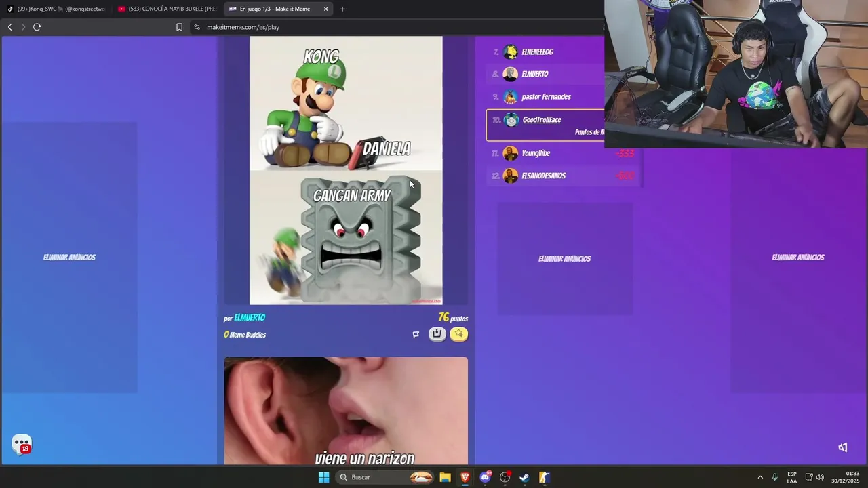This screenshot has width=868, height=488.
Task: Open Discord from the taskbar
Action: [485, 477]
